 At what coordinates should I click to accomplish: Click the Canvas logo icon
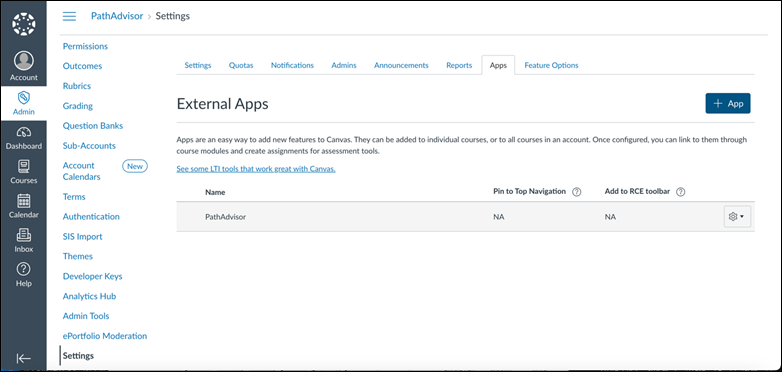click(x=23, y=24)
